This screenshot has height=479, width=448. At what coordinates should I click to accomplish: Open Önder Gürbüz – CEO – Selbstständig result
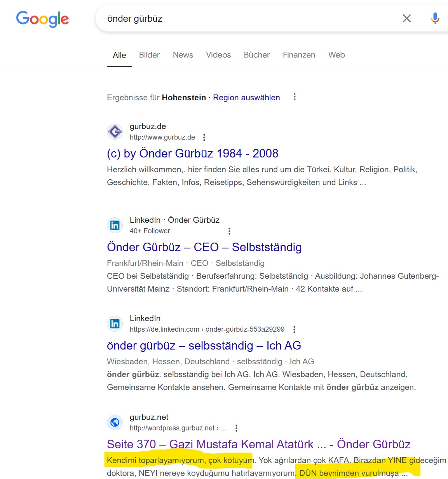tap(204, 247)
